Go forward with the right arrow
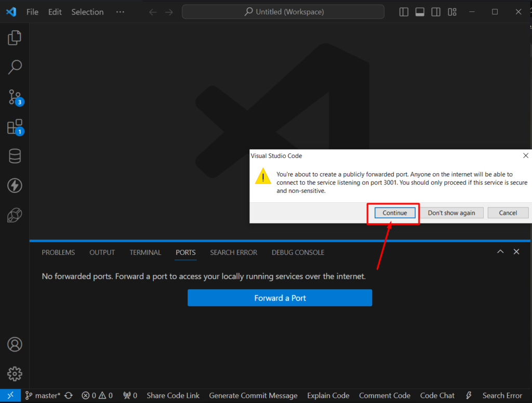The width and height of the screenshot is (532, 403). point(169,12)
